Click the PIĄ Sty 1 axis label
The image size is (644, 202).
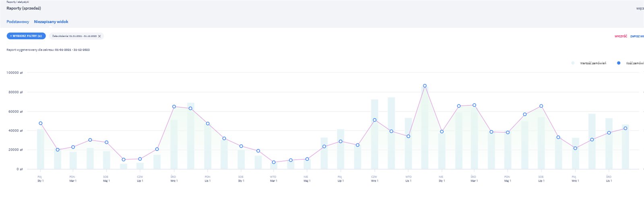[40, 179]
